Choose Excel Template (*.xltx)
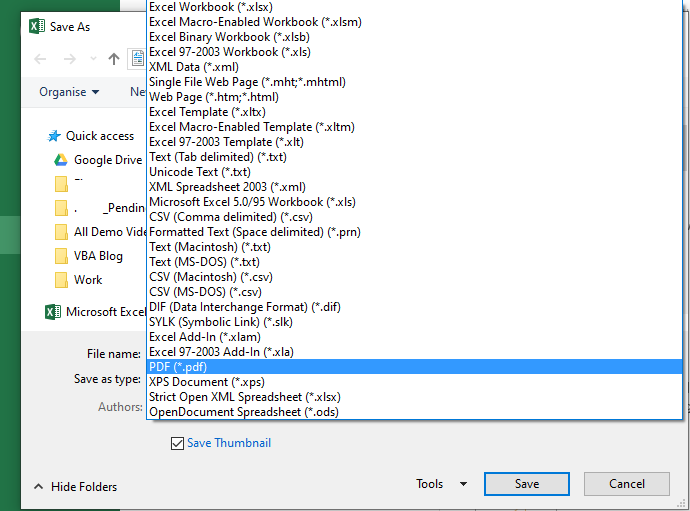The width and height of the screenshot is (690, 511). (x=414, y=112)
